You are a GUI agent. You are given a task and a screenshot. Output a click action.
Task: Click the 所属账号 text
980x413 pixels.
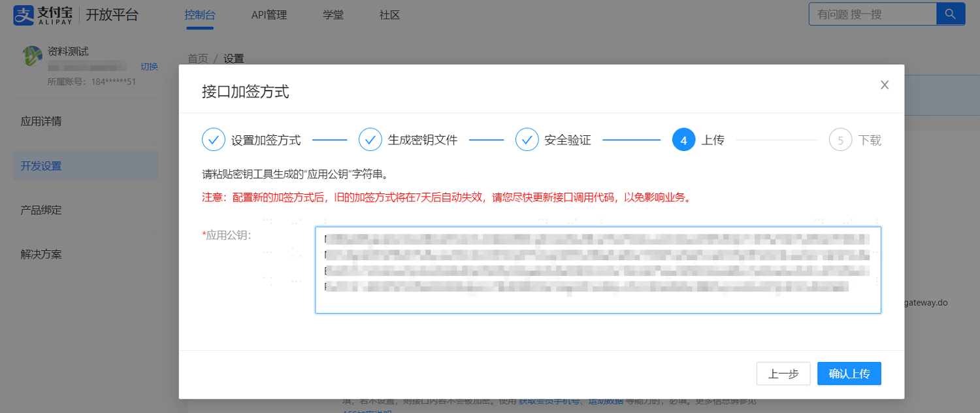(91, 82)
